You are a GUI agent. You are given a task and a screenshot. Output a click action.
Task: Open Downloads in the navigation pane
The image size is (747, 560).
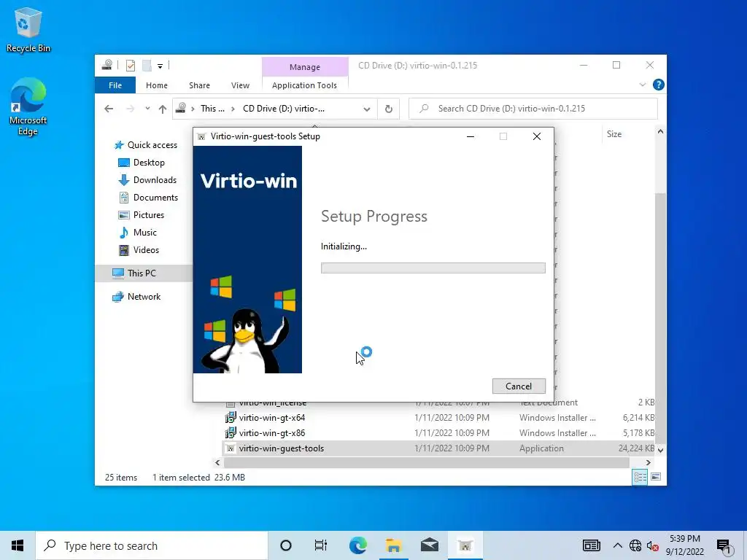pos(147,180)
